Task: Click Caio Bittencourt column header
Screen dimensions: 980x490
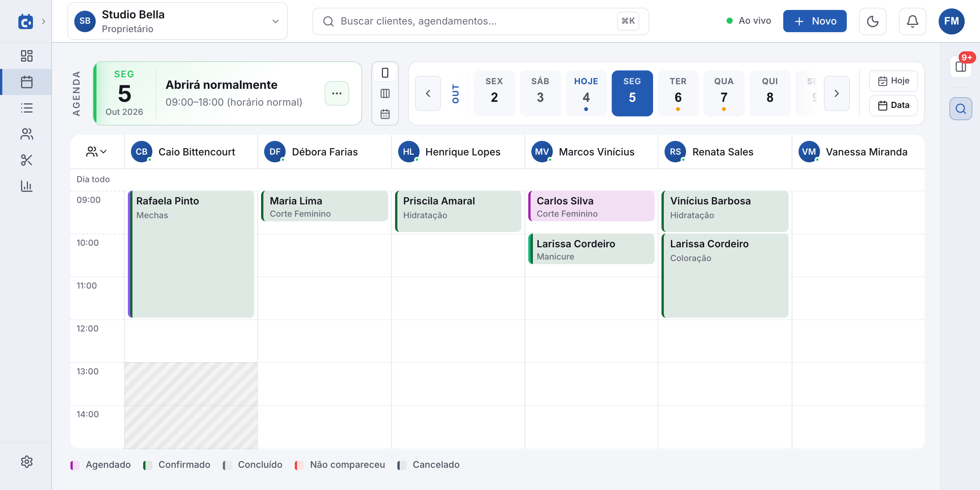Action: [191, 152]
